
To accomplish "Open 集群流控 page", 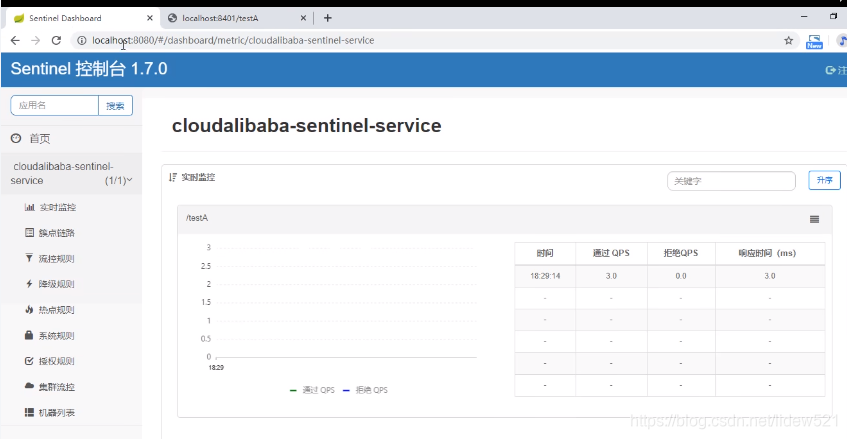I will 57,387.
